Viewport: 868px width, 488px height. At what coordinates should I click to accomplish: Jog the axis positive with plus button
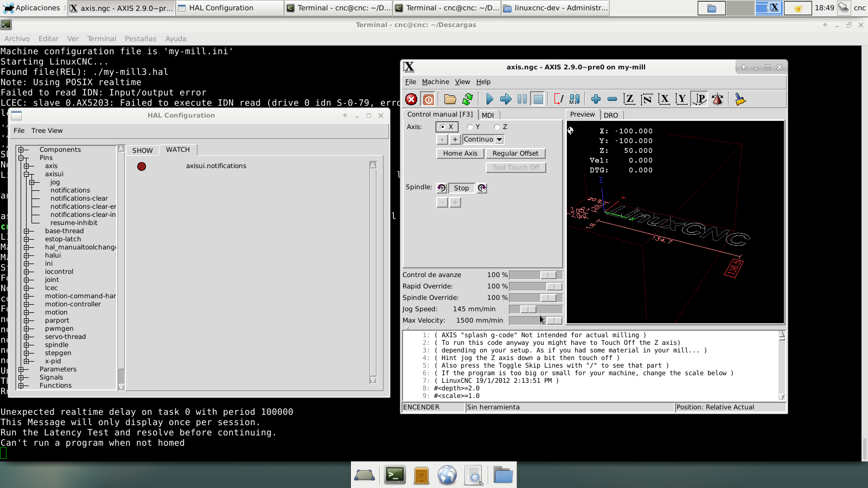[455, 139]
